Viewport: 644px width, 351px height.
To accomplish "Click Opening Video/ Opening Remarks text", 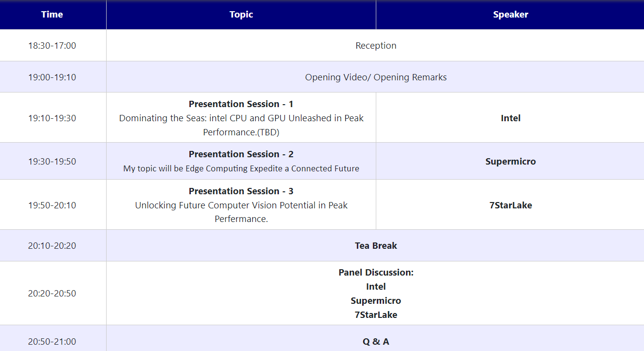I will 376,77.
